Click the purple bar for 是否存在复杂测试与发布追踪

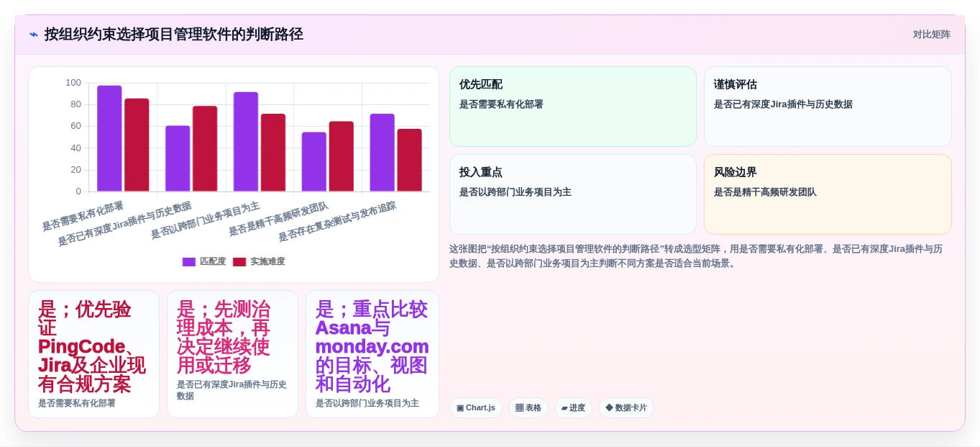point(383,153)
